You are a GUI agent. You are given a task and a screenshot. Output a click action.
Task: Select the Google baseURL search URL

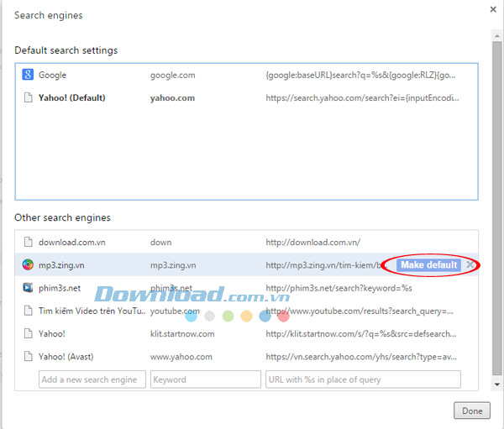[360, 75]
